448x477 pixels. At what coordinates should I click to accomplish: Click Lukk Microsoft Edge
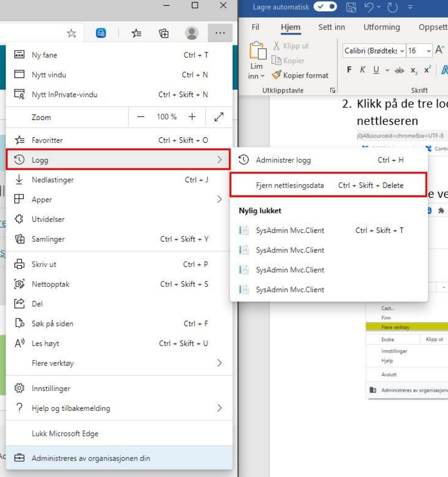[x=119, y=434]
